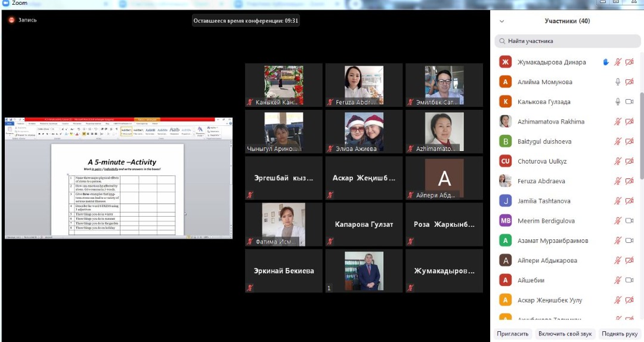Click raised hand icon for Жумакадырова Динара
The height and width of the screenshot is (342, 644).
coord(606,62)
